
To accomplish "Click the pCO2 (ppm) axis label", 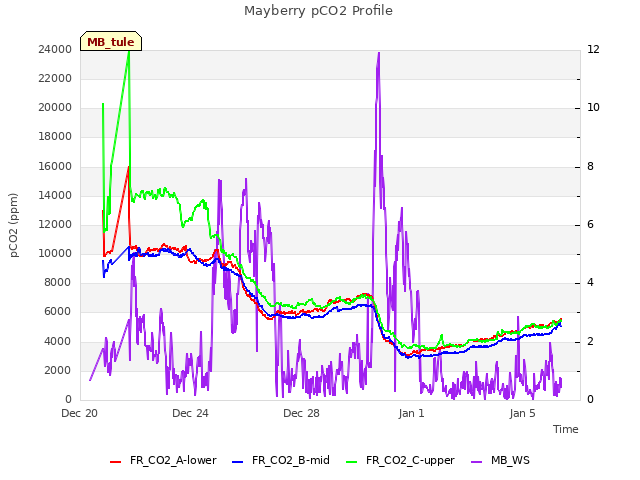I will tap(13, 225).
